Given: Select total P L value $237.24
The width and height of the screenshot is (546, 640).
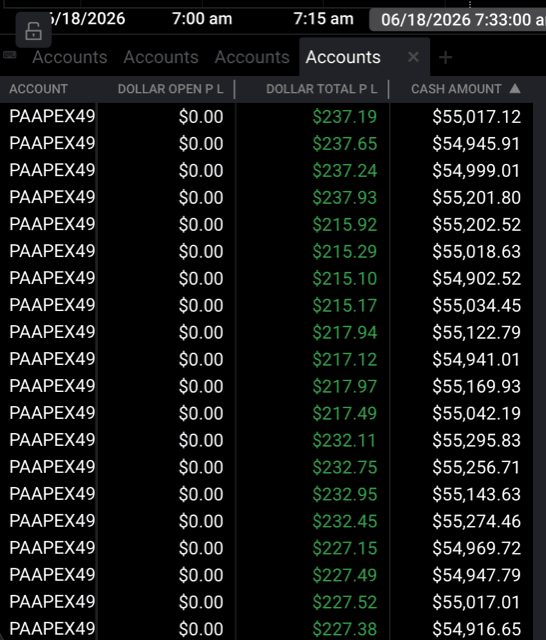Looking at the screenshot, I should (345, 171).
